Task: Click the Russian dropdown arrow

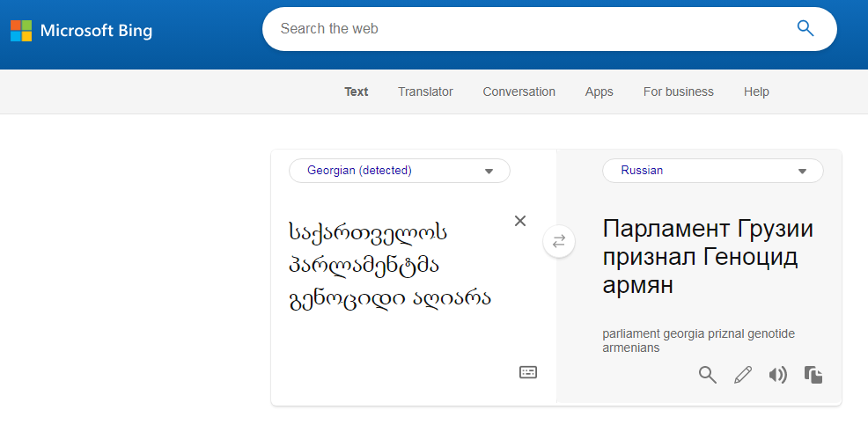Action: click(x=802, y=172)
